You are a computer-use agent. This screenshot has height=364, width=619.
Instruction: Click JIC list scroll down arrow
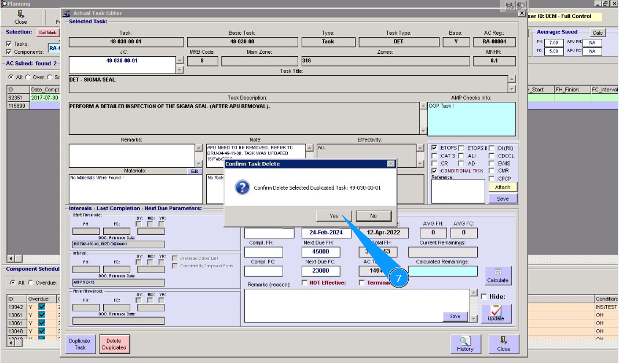[180, 70]
